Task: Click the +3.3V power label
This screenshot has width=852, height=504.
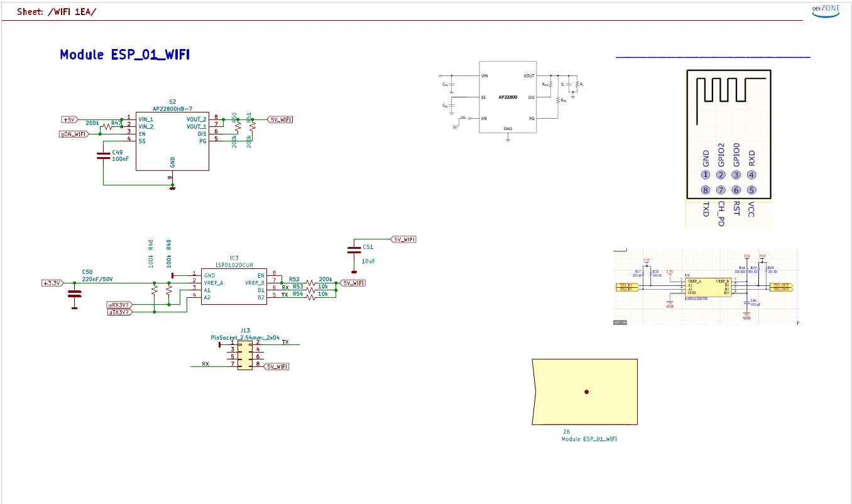Action: [52, 283]
